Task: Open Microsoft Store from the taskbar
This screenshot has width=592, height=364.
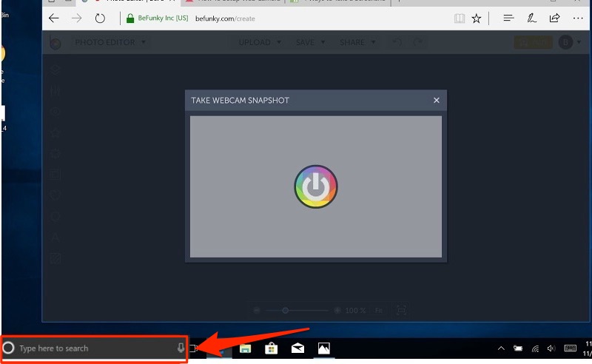Action: click(271, 348)
